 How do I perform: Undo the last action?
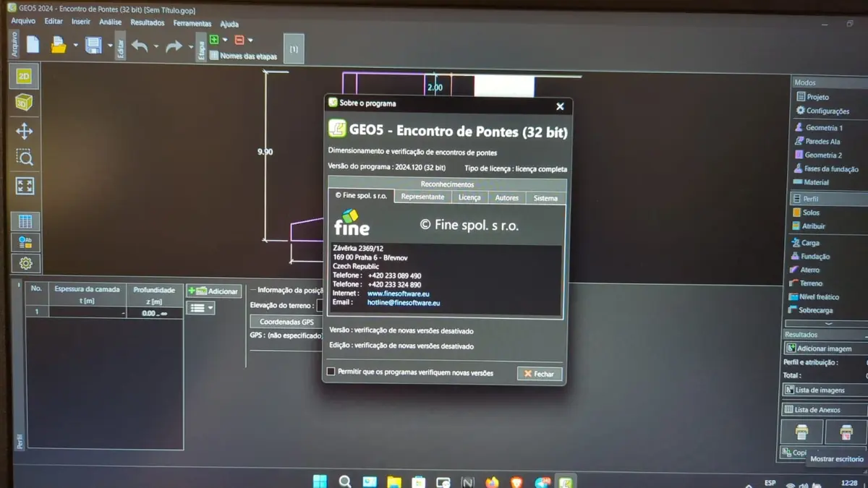140,46
